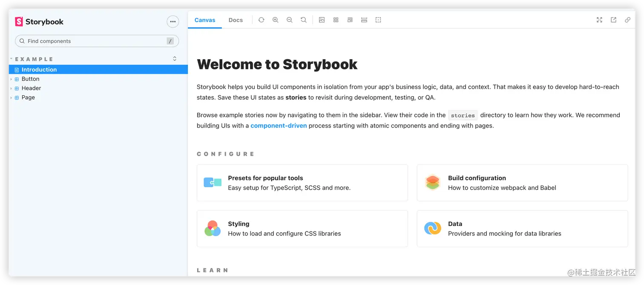Select the Introduction story

tap(98, 70)
